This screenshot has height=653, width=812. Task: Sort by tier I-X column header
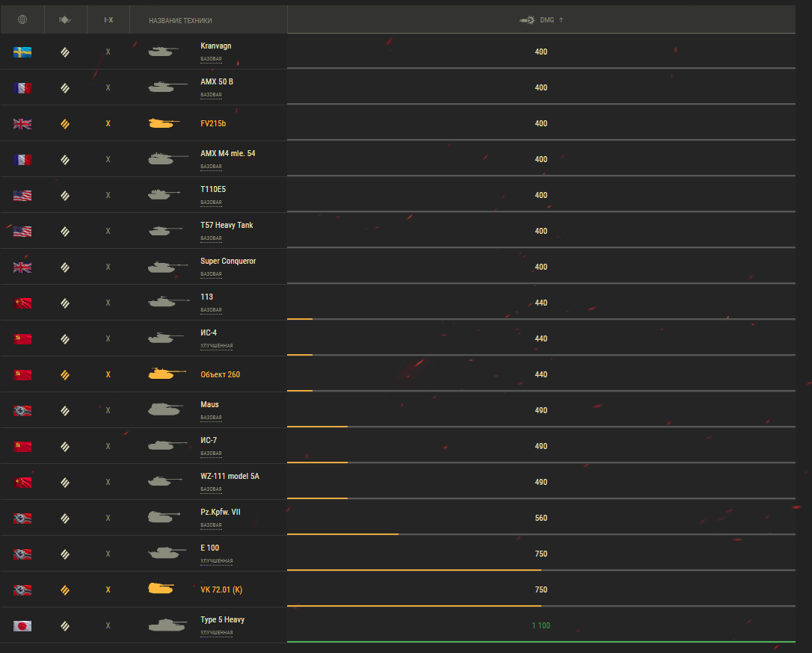108,19
